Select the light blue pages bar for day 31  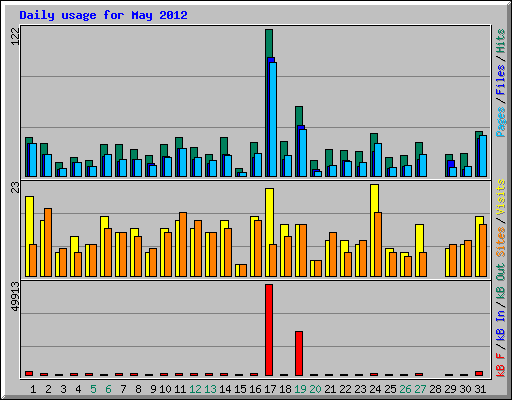pyautogui.click(x=483, y=156)
